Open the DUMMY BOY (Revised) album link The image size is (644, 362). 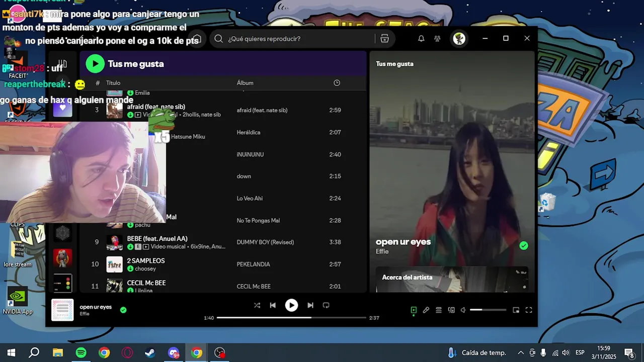(265, 242)
